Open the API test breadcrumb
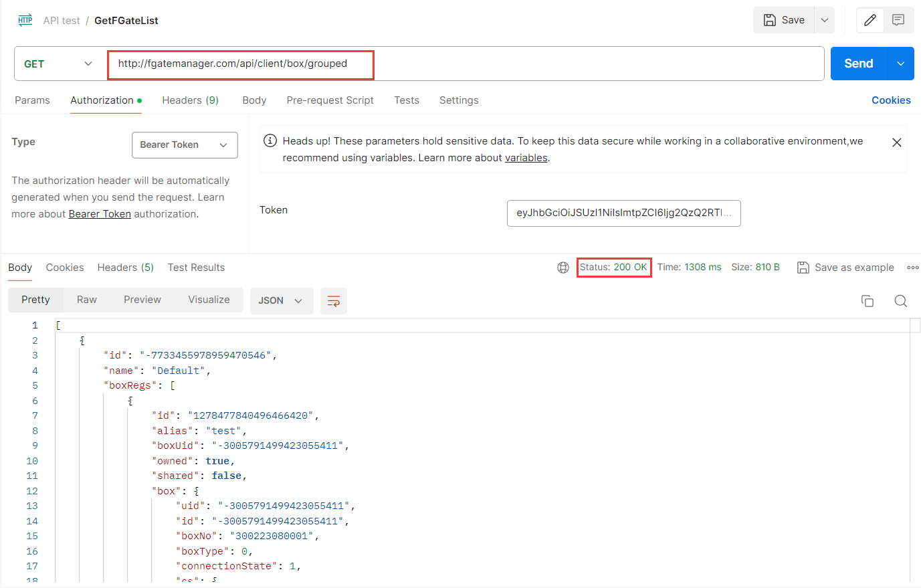Image resolution: width=921 pixels, height=588 pixels. [62, 21]
